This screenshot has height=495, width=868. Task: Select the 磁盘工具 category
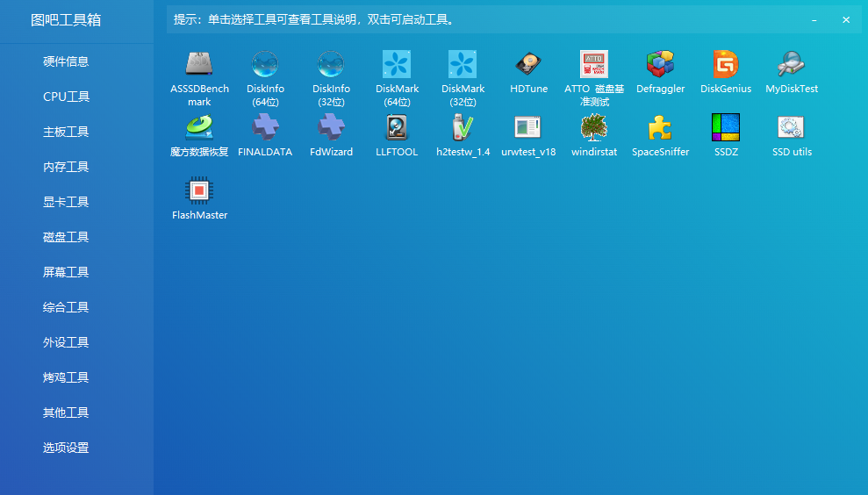66,237
